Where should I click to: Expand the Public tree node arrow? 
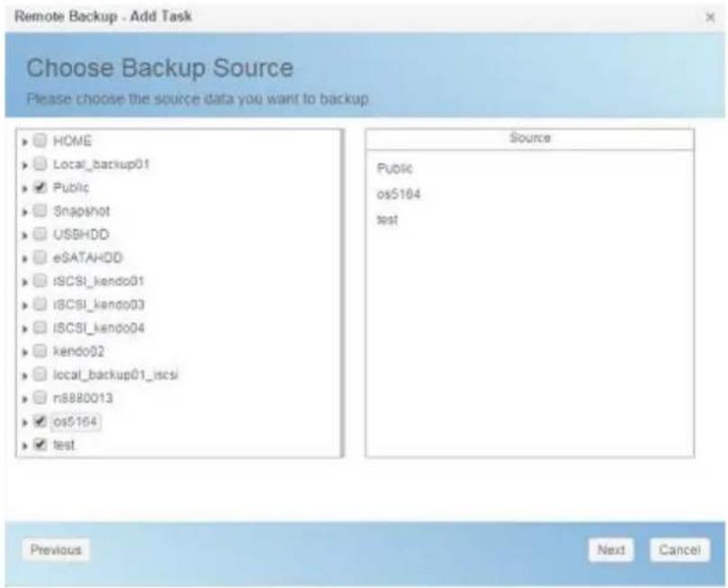25,188
